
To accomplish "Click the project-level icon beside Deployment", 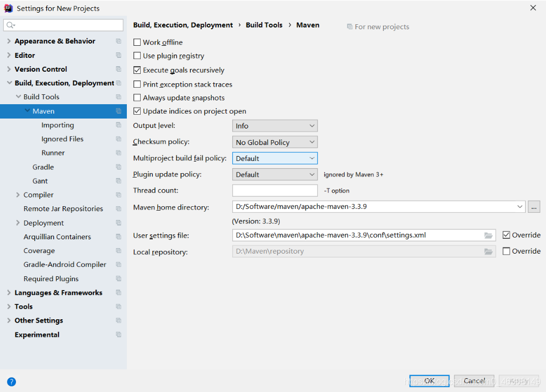I will (x=119, y=223).
